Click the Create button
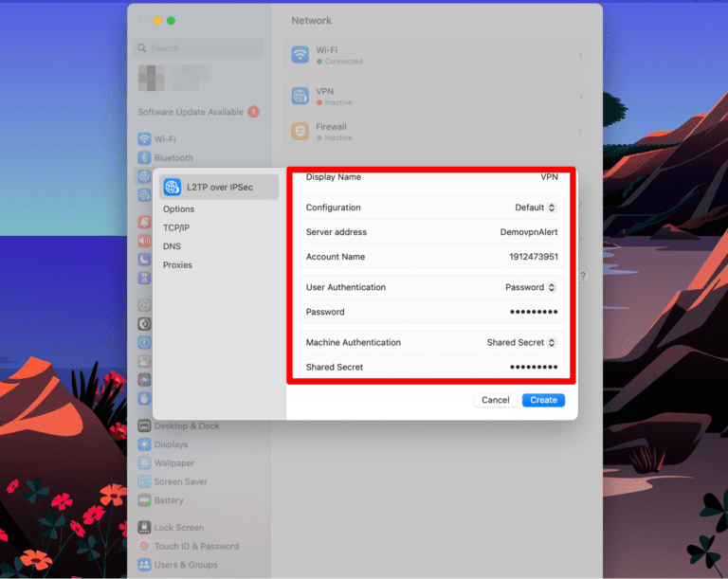This screenshot has height=579, width=728. click(543, 400)
